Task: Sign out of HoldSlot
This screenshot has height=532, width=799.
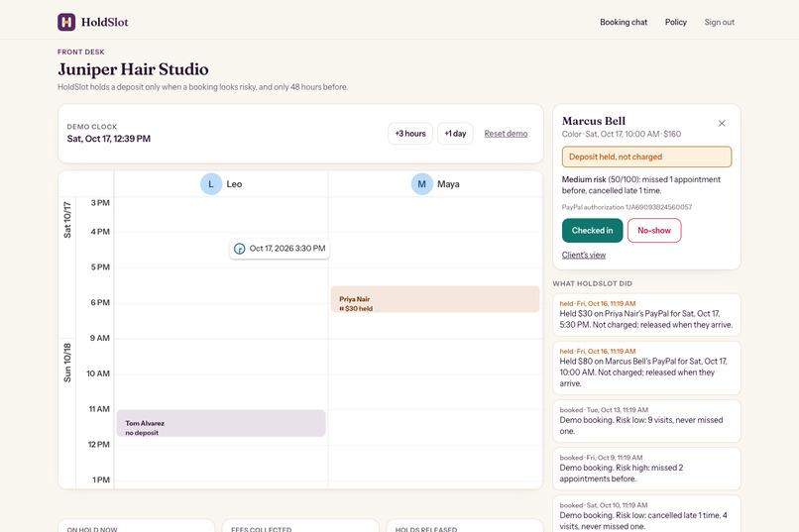Action: (719, 22)
